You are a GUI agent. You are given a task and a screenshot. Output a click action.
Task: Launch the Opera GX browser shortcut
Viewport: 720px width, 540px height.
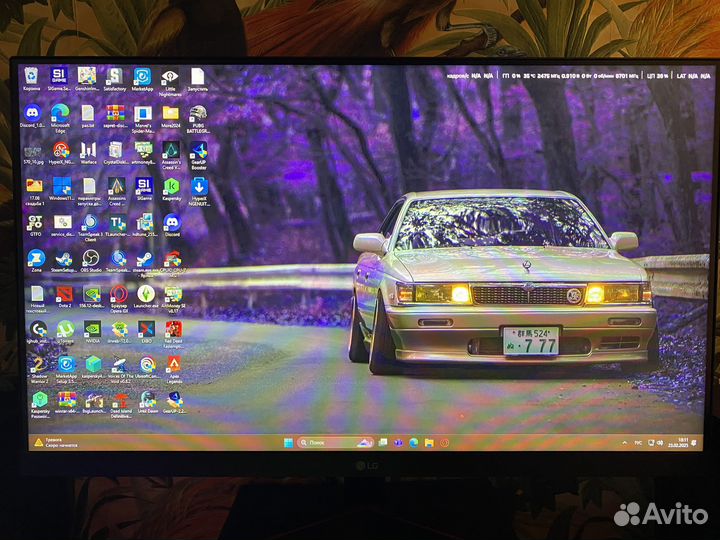pos(118,294)
